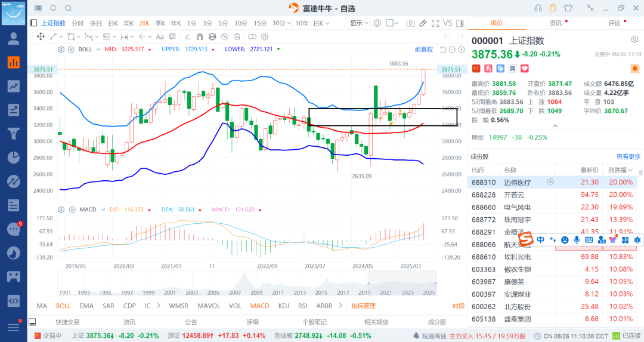Zoom in chart with plus circle

click(x=462, y=50)
